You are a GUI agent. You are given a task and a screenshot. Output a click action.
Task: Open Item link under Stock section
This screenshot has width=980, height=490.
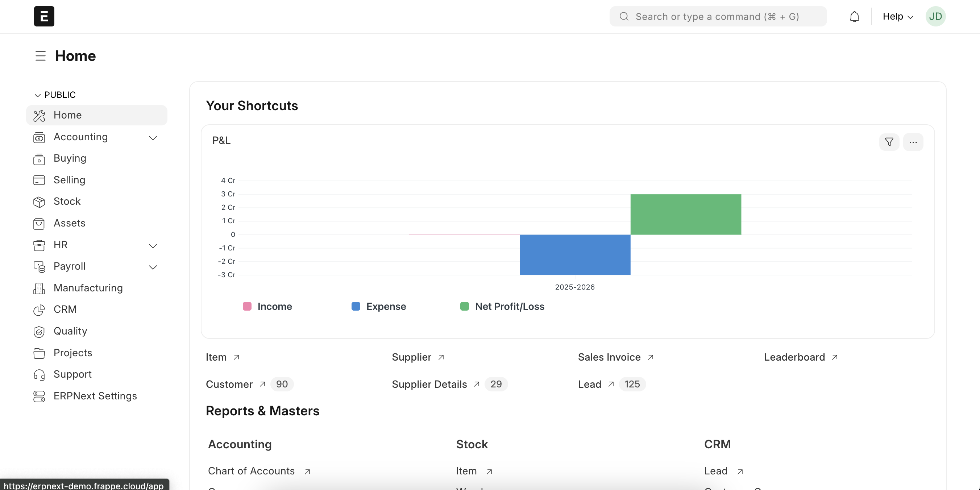(x=466, y=471)
